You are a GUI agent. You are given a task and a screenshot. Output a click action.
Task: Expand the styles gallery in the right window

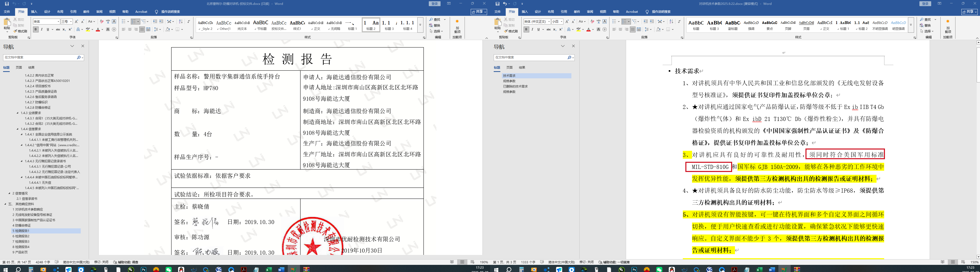click(911, 25)
